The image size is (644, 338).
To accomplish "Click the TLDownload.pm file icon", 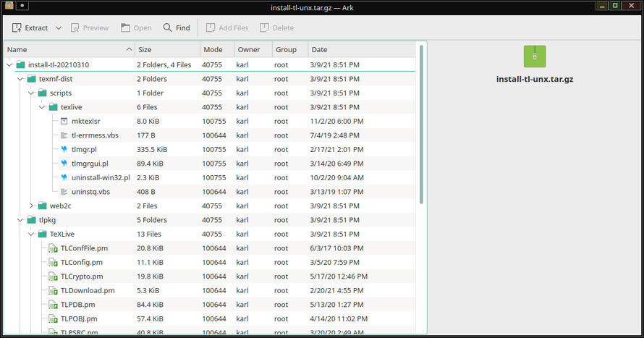I will (53, 290).
